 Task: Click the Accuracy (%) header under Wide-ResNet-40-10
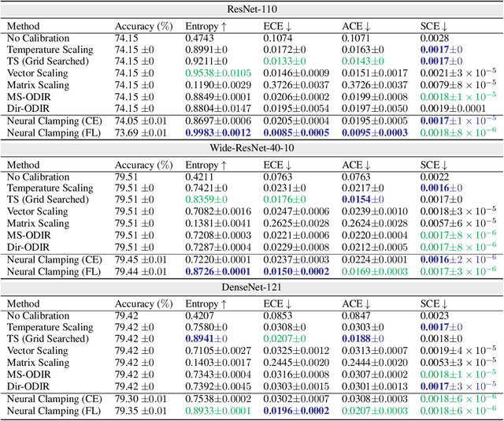(x=143, y=166)
